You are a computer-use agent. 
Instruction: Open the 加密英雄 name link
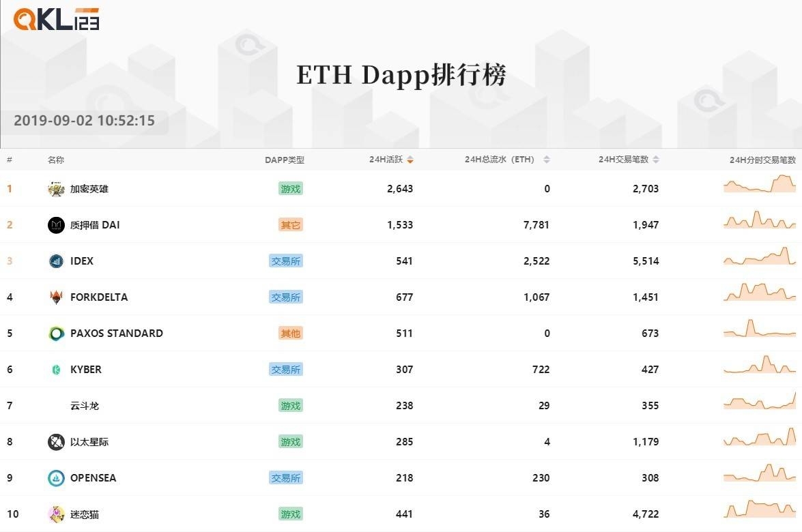pyautogui.click(x=89, y=189)
